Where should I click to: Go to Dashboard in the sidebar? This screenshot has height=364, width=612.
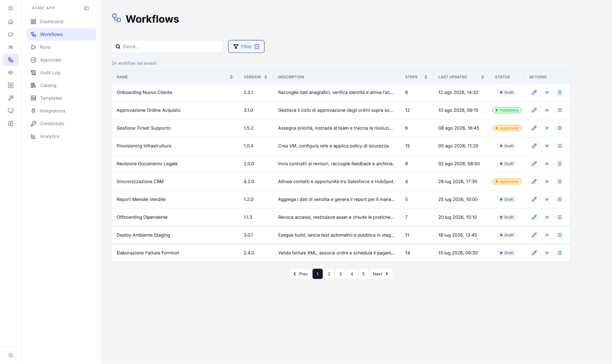61,22
